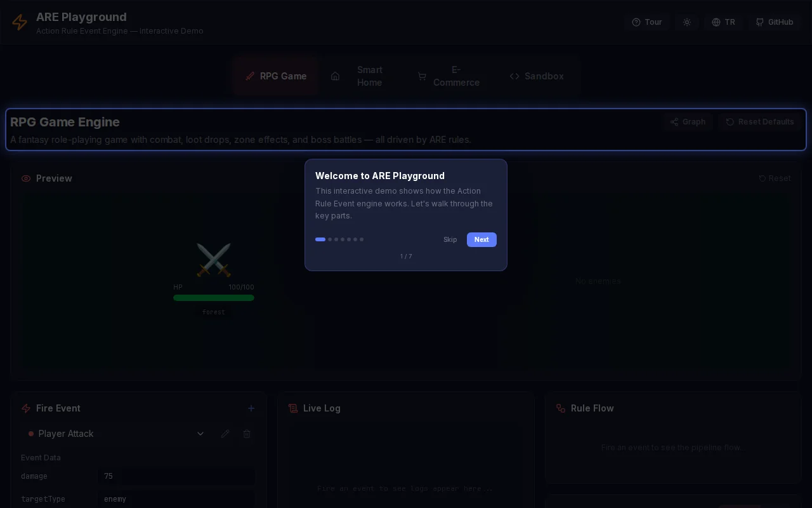This screenshot has width=812, height=508.
Task: Click the 'forest' zone label
Action: click(x=214, y=312)
